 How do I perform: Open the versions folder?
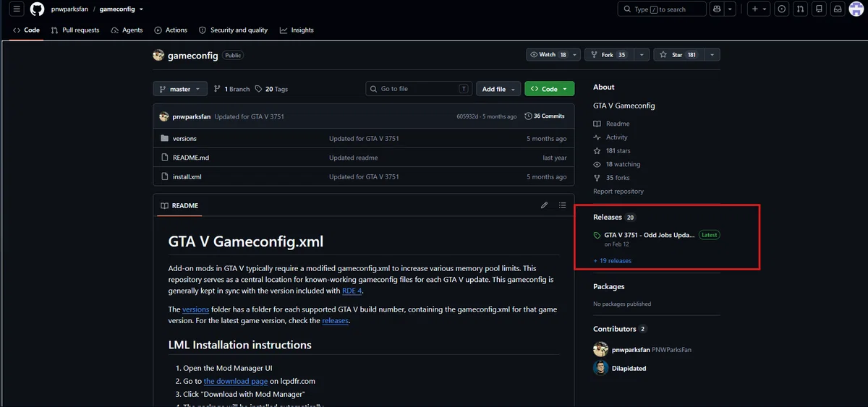[x=184, y=138]
